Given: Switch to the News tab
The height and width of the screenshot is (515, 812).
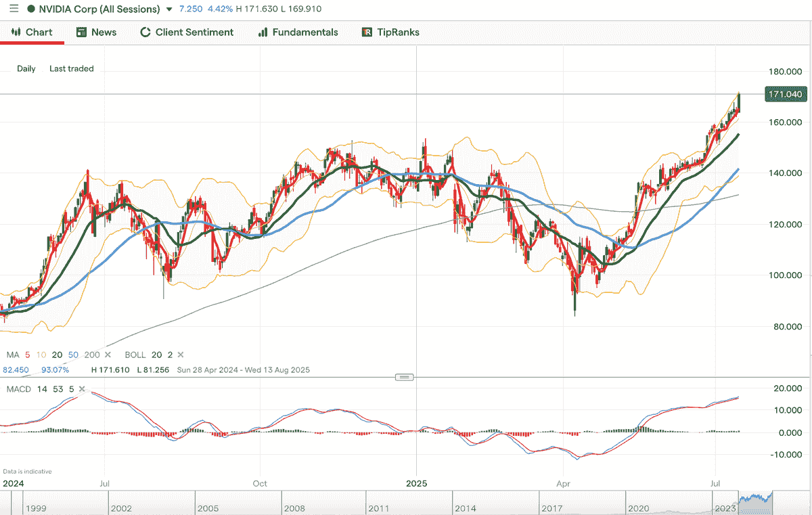Looking at the screenshot, I should [96, 32].
